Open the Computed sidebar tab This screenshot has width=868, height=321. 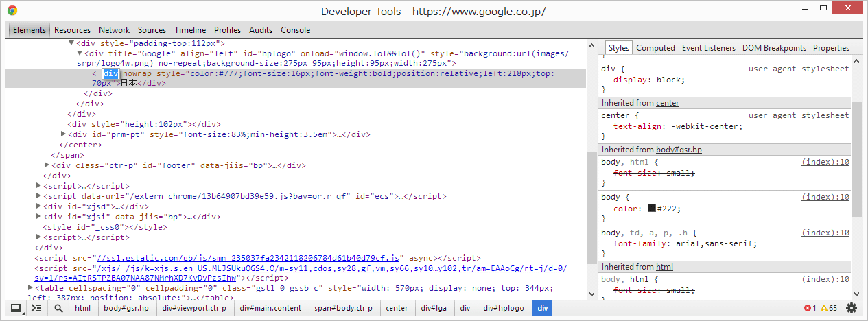coord(655,48)
